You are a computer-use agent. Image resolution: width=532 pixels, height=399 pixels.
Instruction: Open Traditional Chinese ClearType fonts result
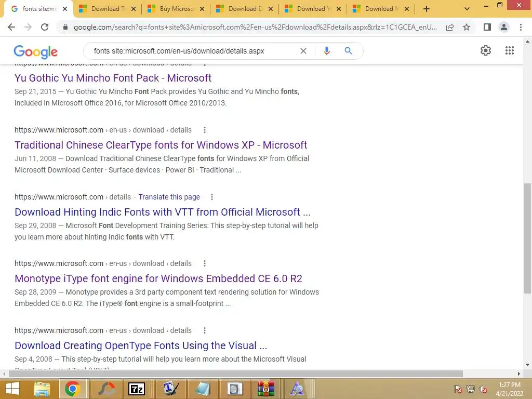(x=161, y=145)
